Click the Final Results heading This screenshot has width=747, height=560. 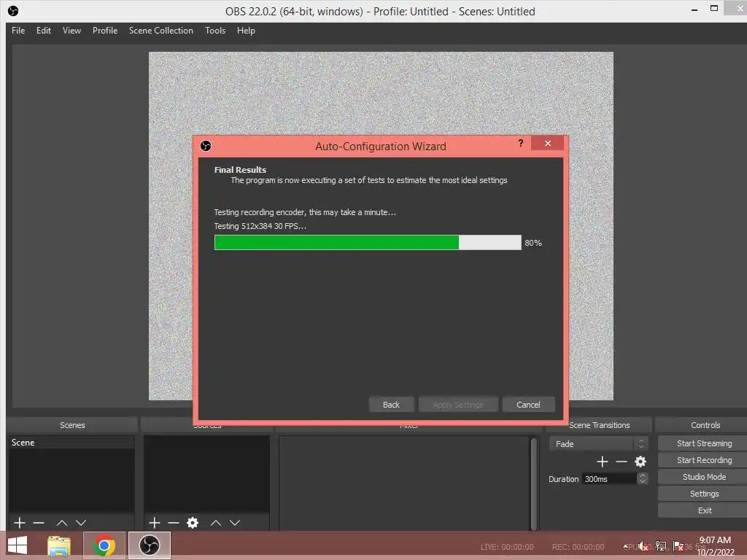pos(240,169)
